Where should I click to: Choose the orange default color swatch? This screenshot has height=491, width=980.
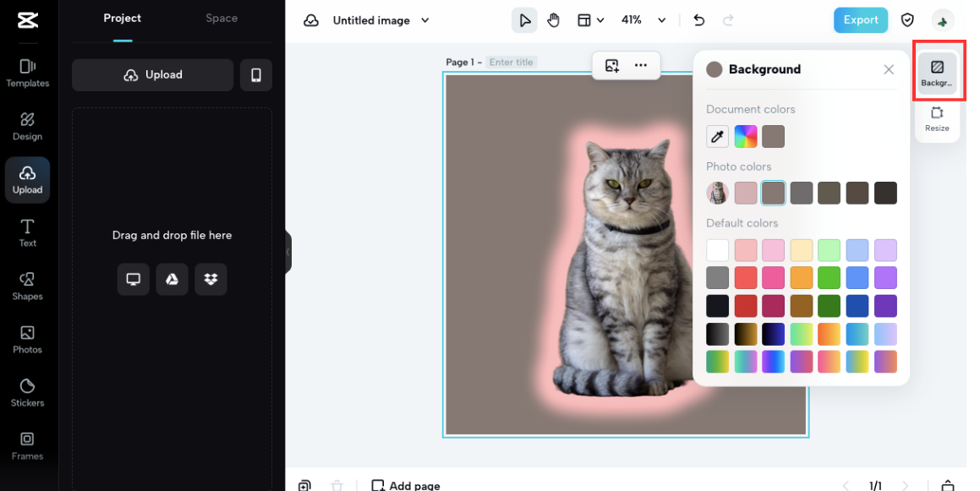tap(802, 278)
